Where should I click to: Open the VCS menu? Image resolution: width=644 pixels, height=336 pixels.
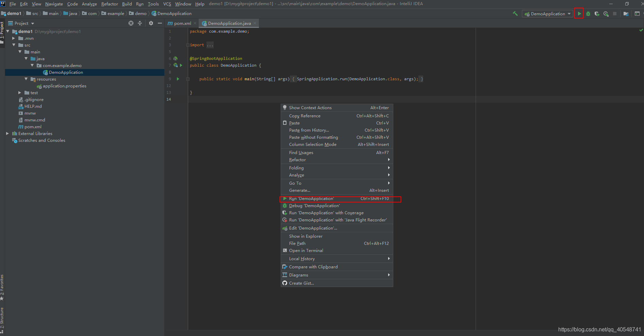(167, 4)
